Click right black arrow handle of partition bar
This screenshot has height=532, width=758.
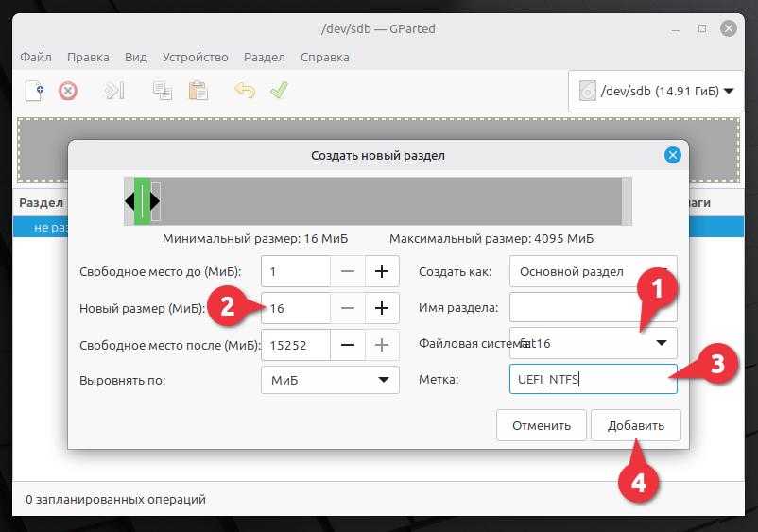[x=155, y=201]
